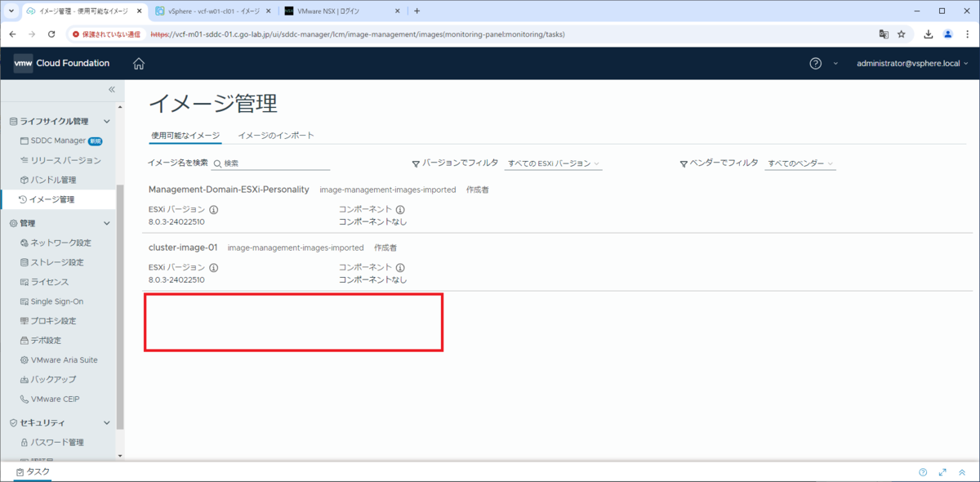Show component info for cluster-image-01
The image size is (980, 482).
pyautogui.click(x=400, y=267)
